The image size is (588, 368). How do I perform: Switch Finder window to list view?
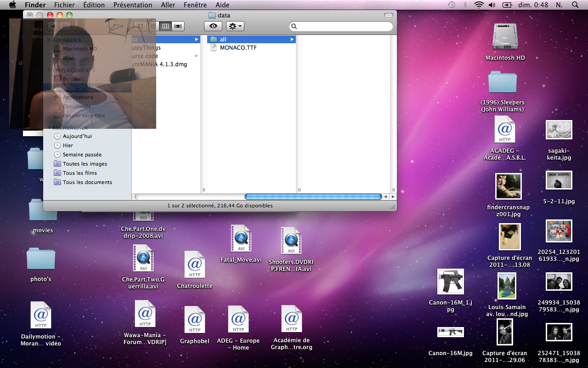pos(153,26)
